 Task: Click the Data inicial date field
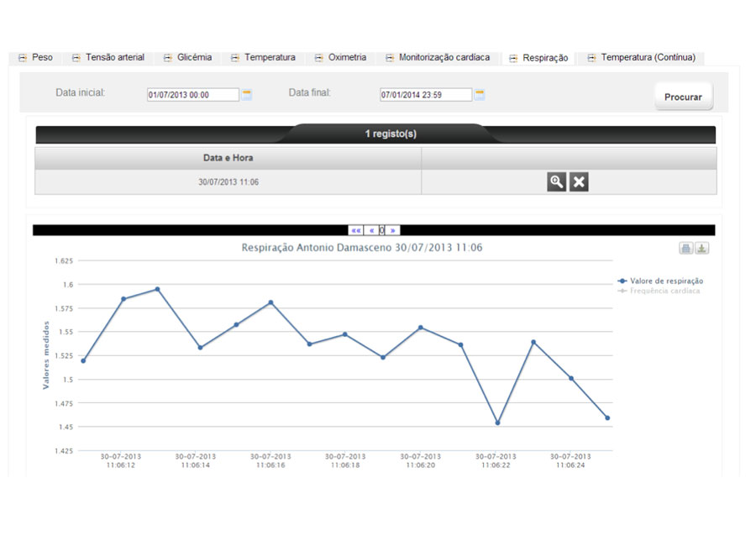[x=192, y=95]
